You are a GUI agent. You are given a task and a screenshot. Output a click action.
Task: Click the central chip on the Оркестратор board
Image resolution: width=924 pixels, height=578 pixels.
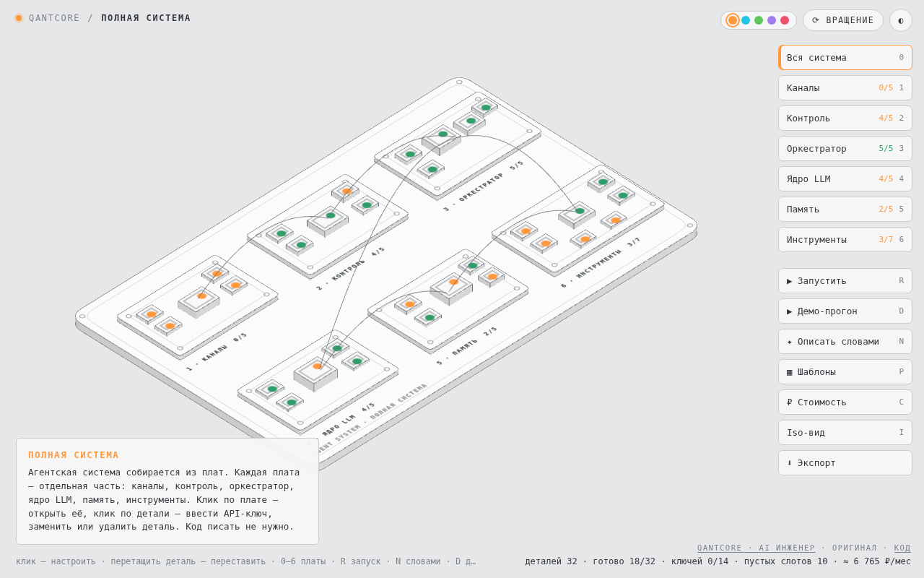tap(441, 139)
